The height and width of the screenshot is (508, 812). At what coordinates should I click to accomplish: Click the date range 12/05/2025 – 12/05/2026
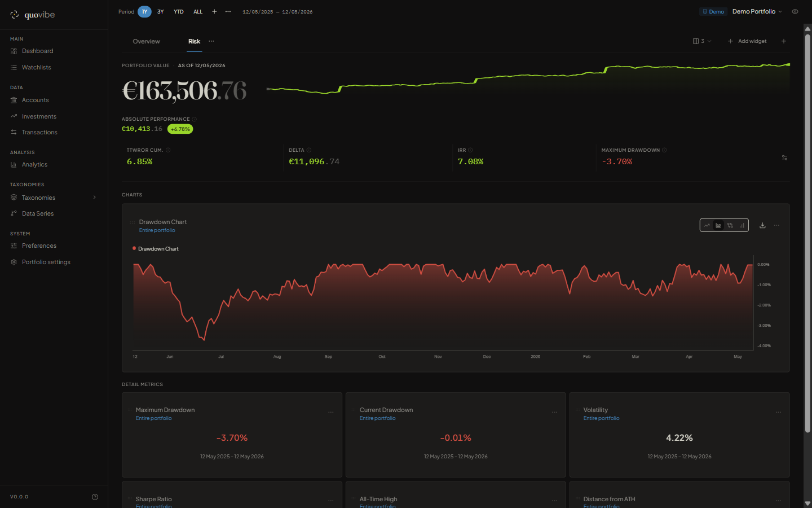pyautogui.click(x=277, y=12)
